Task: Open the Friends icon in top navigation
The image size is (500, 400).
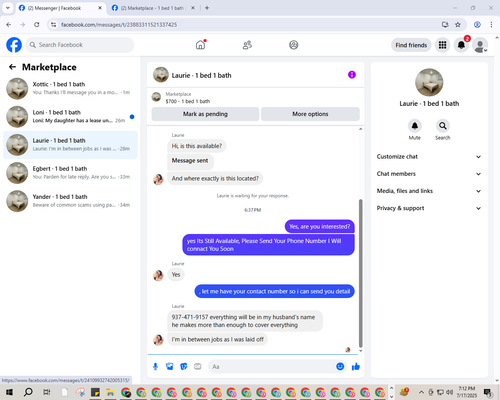Action: pyautogui.click(x=247, y=45)
